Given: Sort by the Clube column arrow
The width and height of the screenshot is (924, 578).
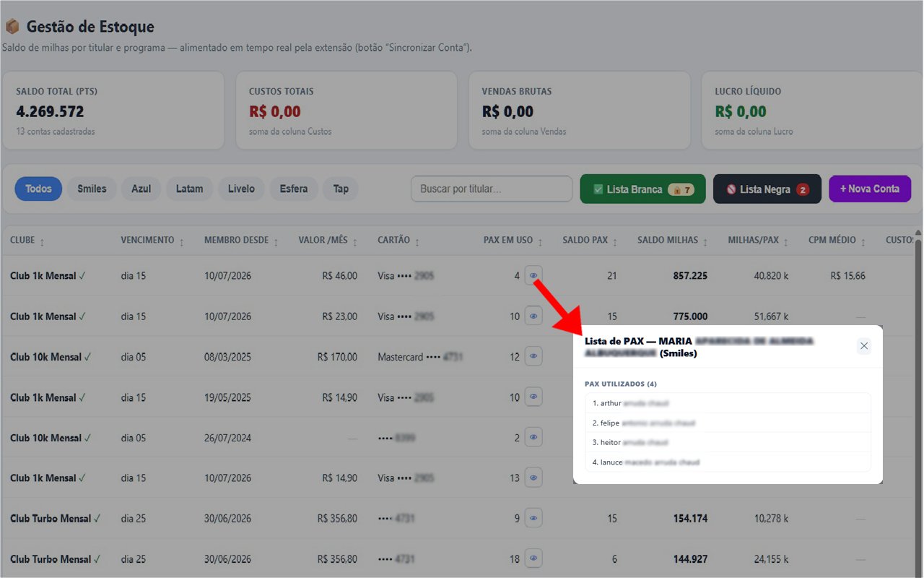Looking at the screenshot, I should (x=42, y=243).
